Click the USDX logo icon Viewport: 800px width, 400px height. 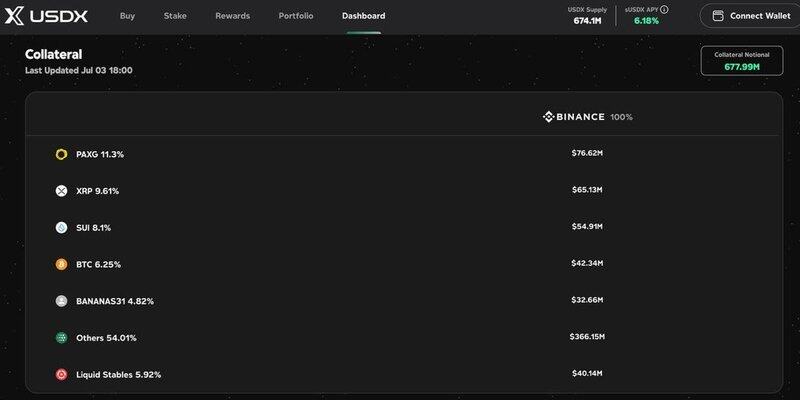15,16
